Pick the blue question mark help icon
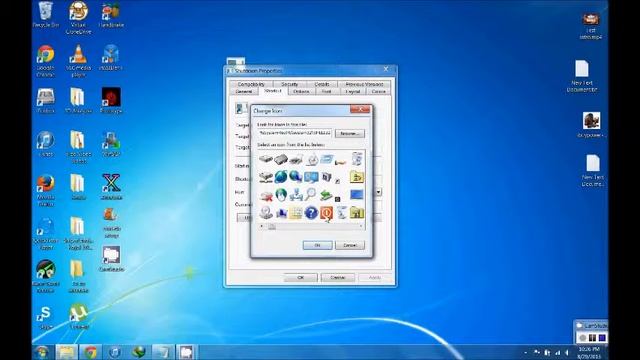640x360 pixels. pyautogui.click(x=311, y=213)
